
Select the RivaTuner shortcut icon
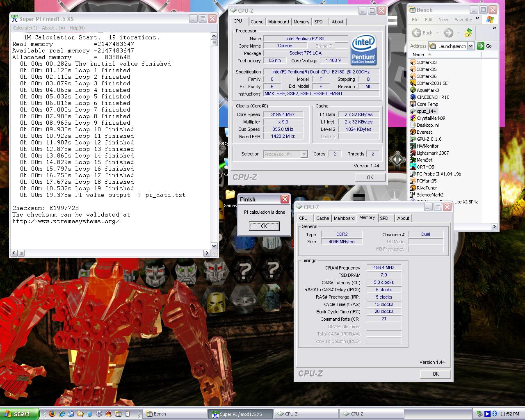pyautogui.click(x=413, y=188)
